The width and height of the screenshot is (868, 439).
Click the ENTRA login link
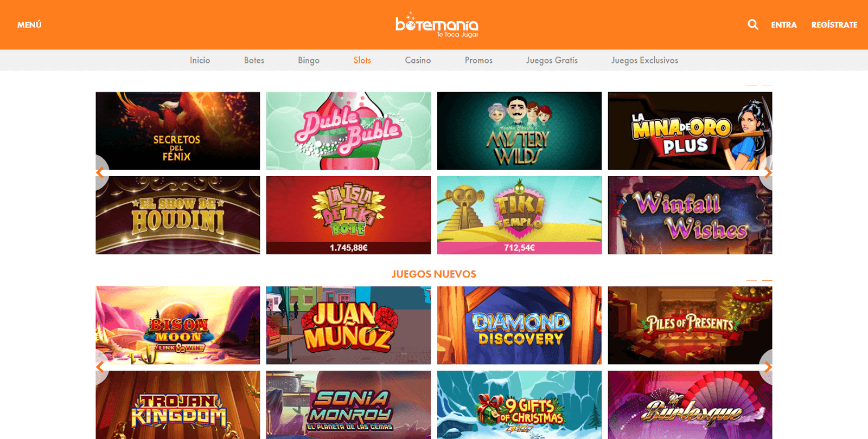(784, 25)
